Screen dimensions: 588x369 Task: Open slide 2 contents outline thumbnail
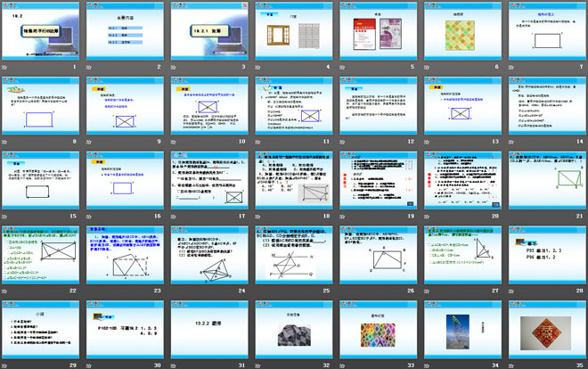click(x=126, y=32)
